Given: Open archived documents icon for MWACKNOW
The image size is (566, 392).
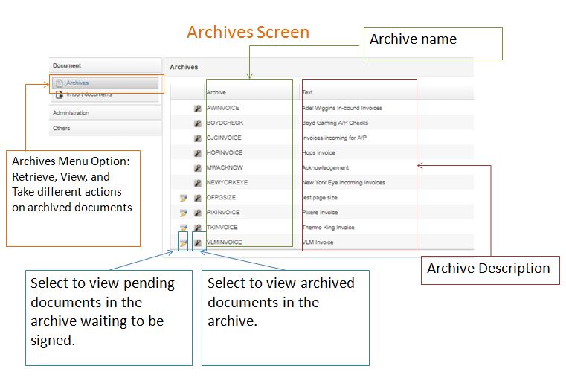Looking at the screenshot, I should (x=198, y=167).
